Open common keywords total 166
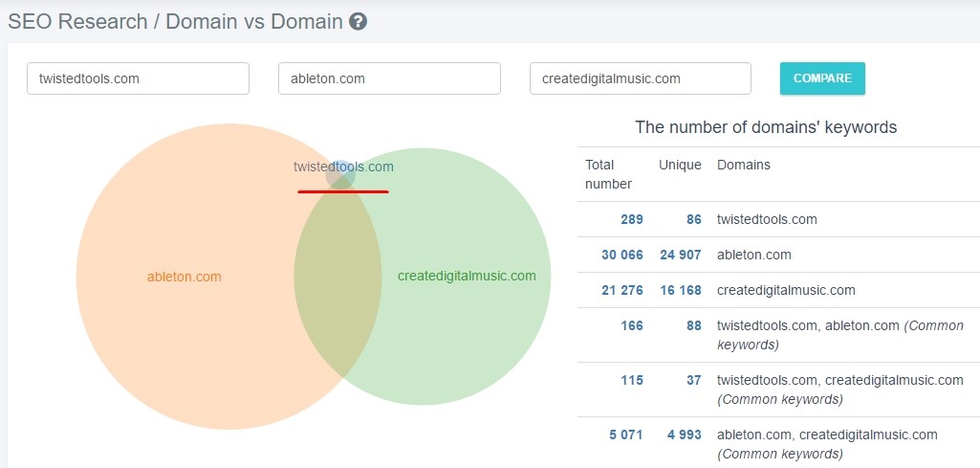 point(631,325)
